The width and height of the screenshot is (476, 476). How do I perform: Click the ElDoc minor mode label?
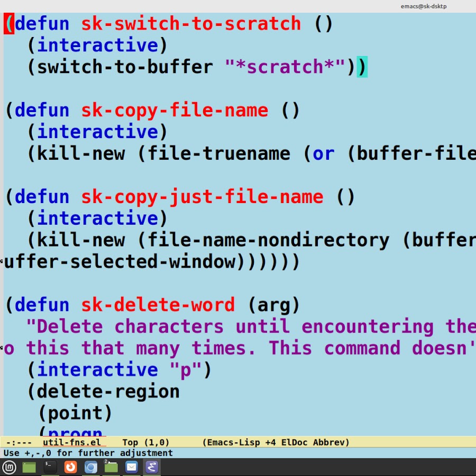294,442
